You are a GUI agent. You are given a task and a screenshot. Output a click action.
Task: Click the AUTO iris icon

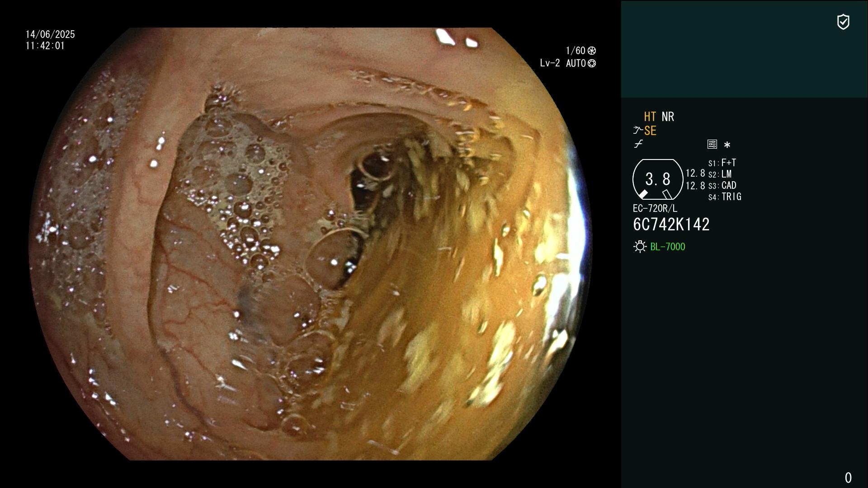pos(591,63)
